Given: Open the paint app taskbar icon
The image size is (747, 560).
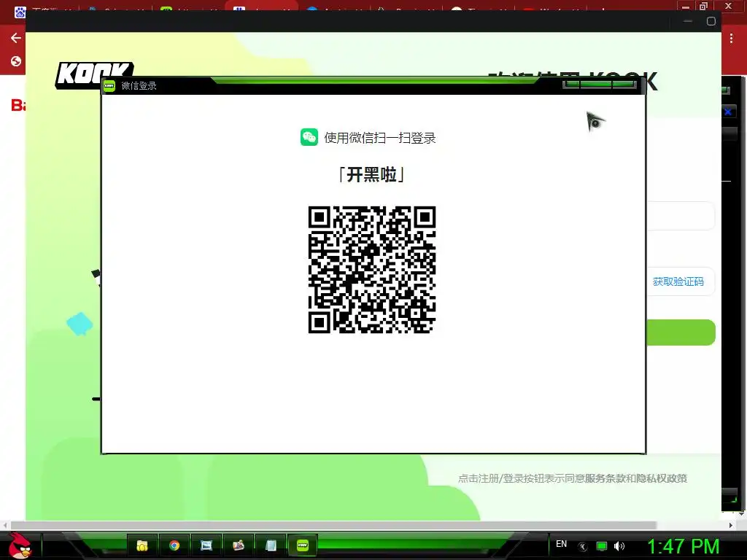Looking at the screenshot, I should [239, 545].
